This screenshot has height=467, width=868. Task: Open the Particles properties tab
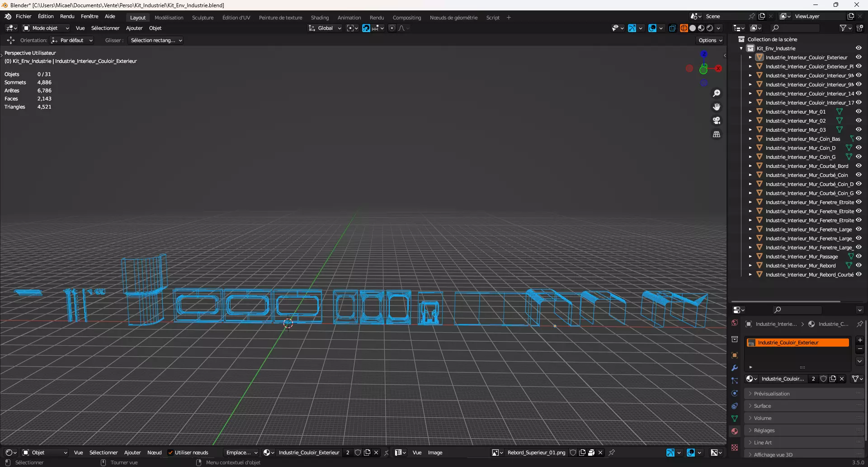735,381
